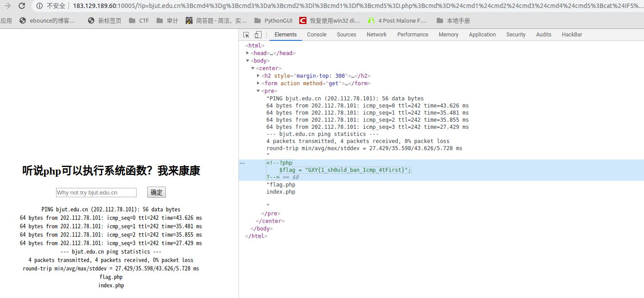Expand the form element node
The image size is (644, 298).
(258, 83)
